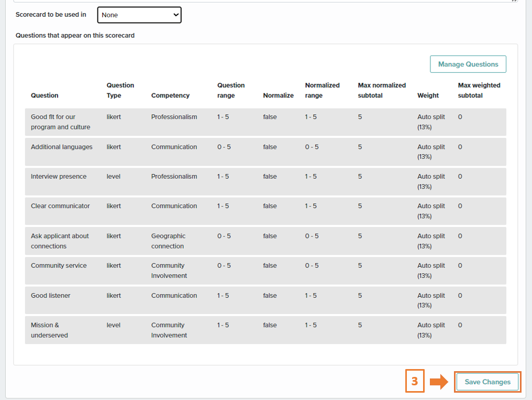Click the 'Scorecard to be used in' label
532x400 pixels.
coord(51,15)
